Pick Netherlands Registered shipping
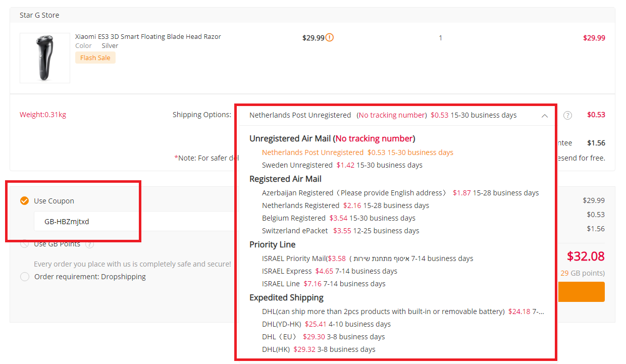This screenshot has height=364, width=626. pyautogui.click(x=345, y=205)
